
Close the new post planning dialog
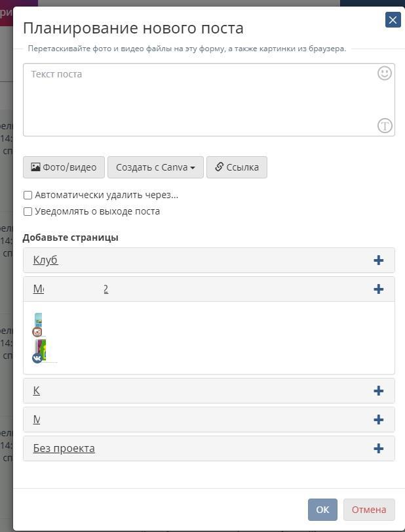[x=393, y=20]
